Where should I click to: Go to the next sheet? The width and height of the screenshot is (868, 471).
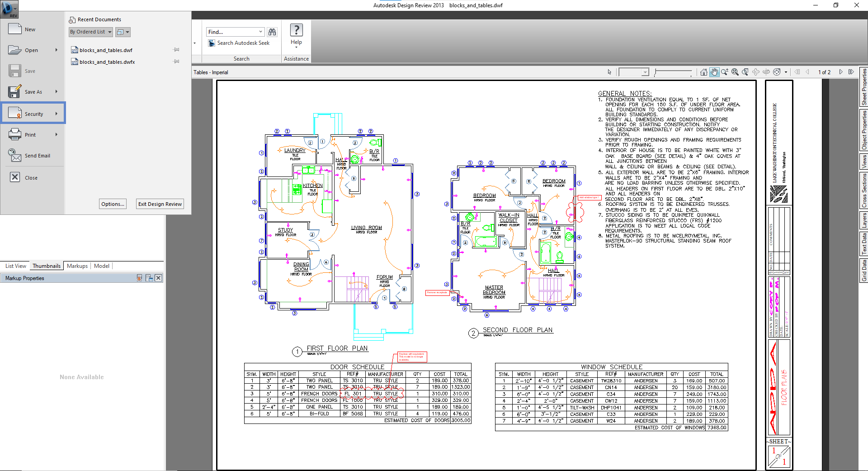841,72
